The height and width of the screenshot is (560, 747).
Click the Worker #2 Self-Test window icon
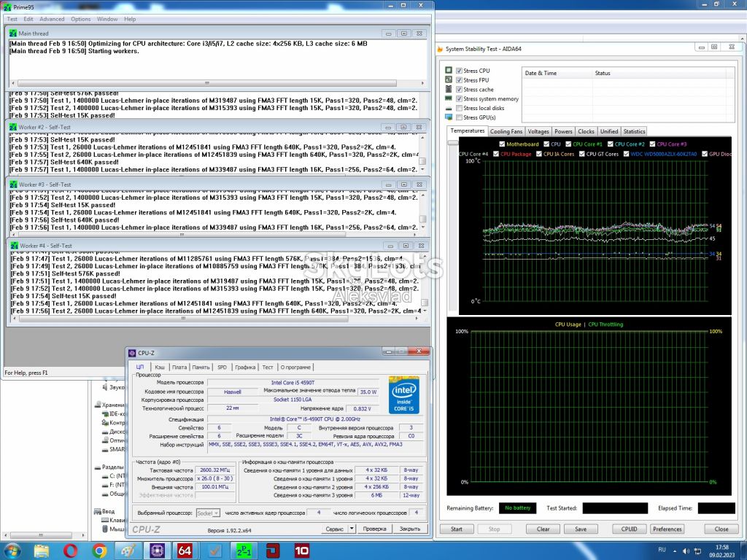click(x=13, y=127)
